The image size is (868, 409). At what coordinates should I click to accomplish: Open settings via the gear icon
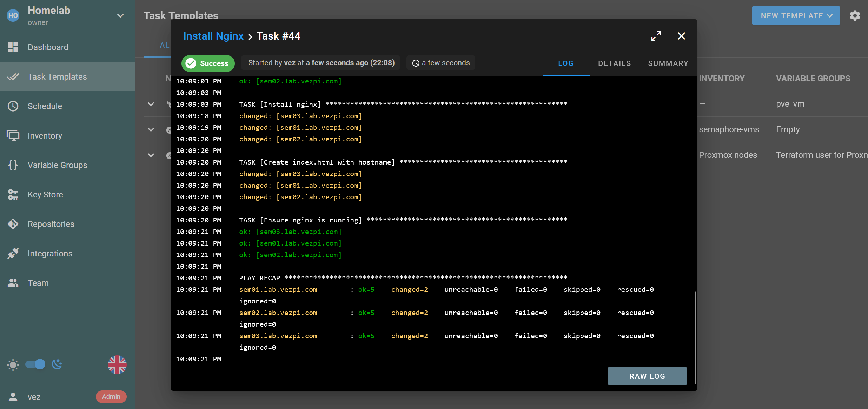(855, 15)
